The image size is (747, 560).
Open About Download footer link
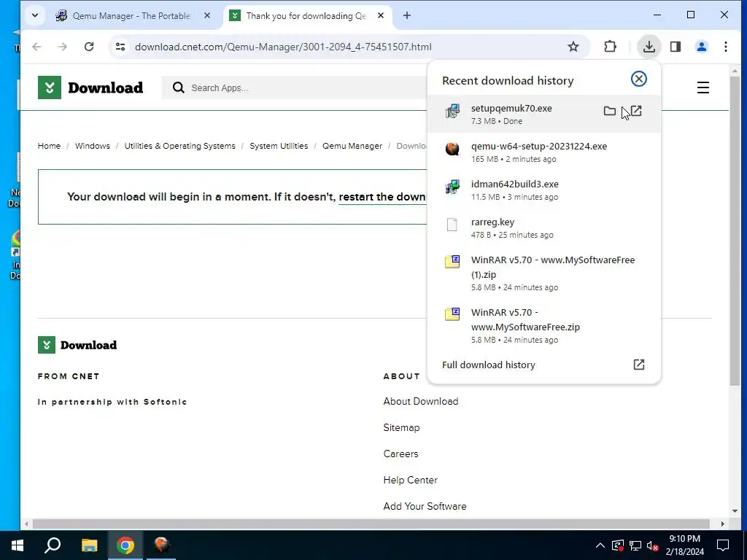[x=421, y=402]
